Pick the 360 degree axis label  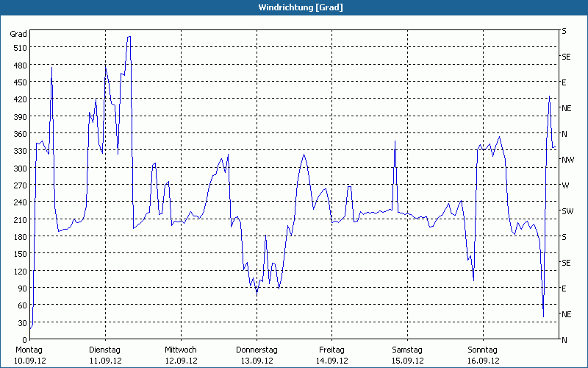point(21,134)
